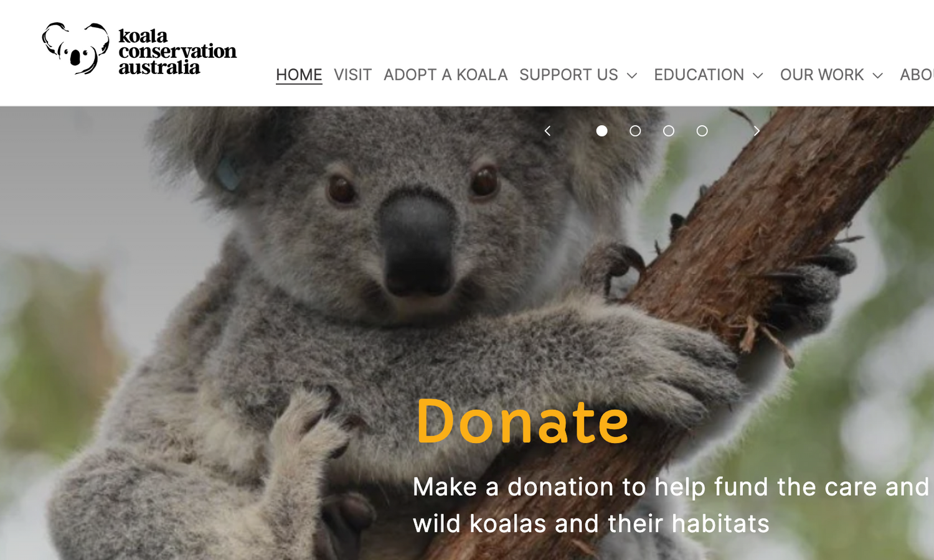Click the koala conservation australia wordmark
934x560 pixels.
(x=177, y=51)
